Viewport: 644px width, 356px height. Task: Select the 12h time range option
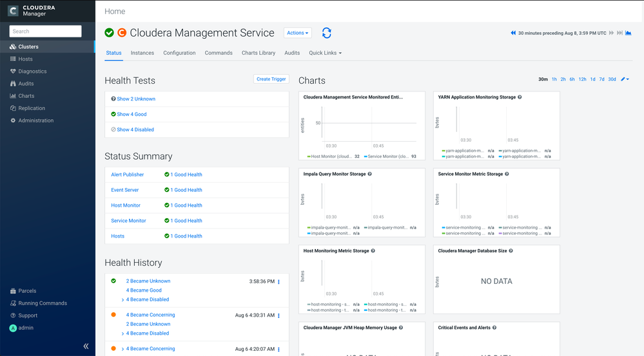pyautogui.click(x=582, y=79)
